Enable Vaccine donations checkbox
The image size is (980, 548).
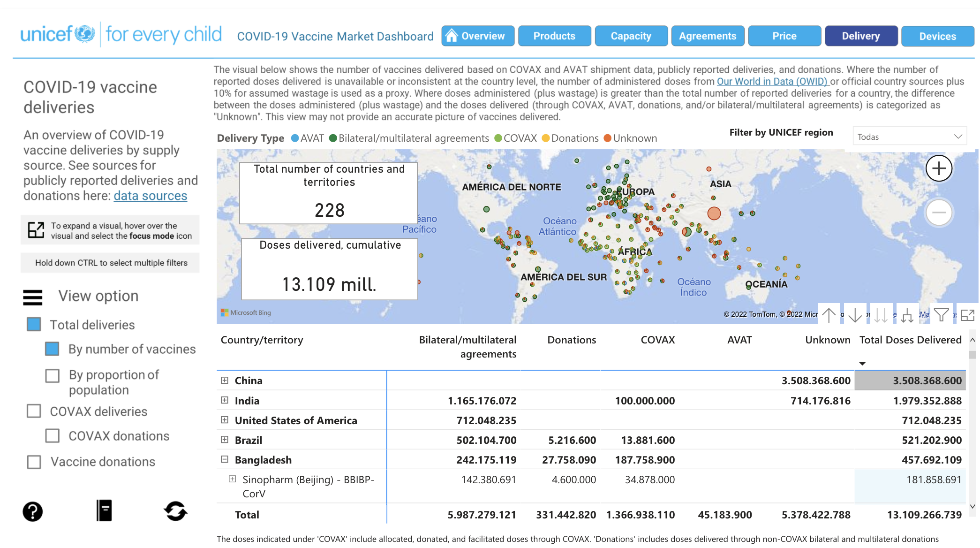(34, 462)
